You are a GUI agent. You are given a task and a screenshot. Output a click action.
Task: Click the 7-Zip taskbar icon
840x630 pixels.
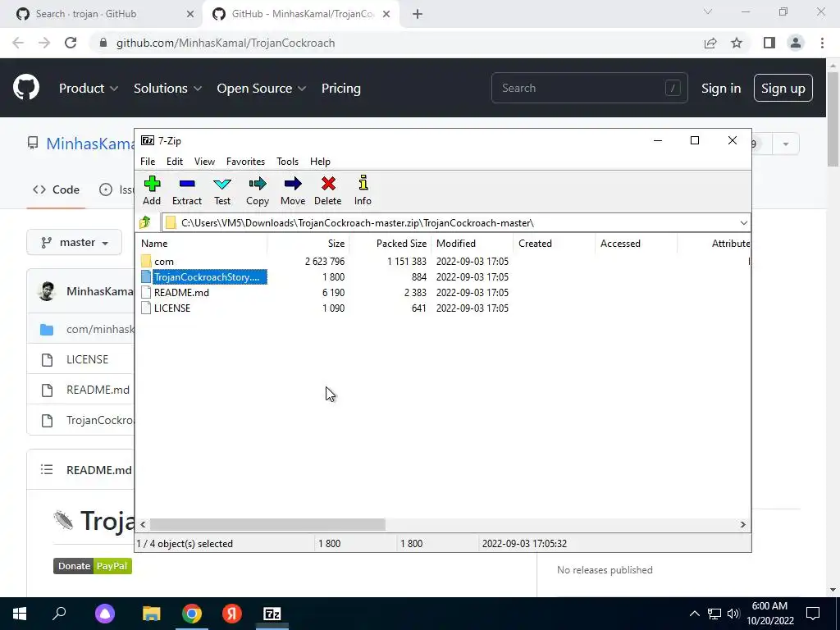tap(272, 614)
